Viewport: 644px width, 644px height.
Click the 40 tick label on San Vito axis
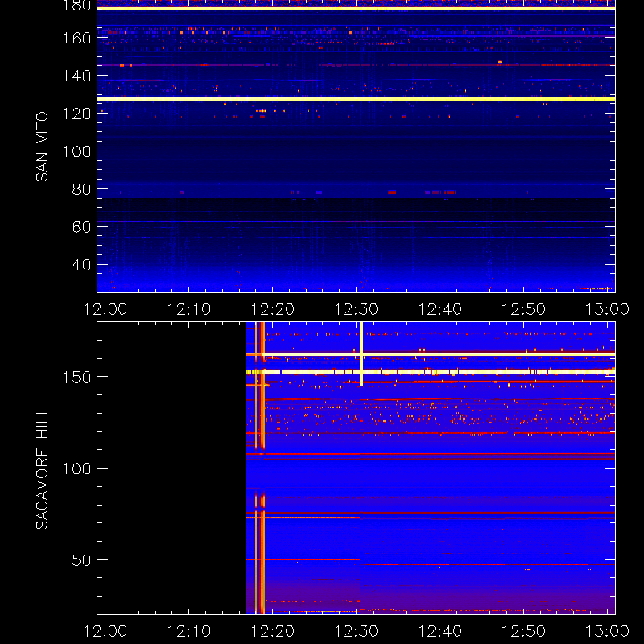click(x=82, y=265)
